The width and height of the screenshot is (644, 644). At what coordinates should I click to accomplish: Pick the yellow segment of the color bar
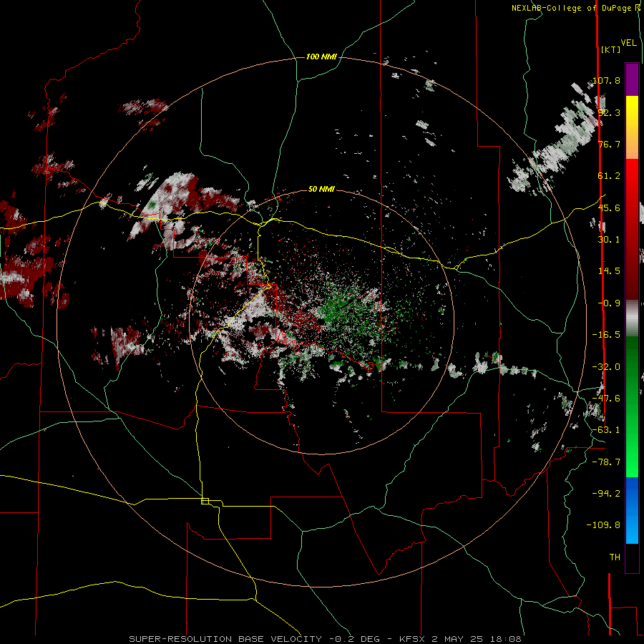[632, 112]
